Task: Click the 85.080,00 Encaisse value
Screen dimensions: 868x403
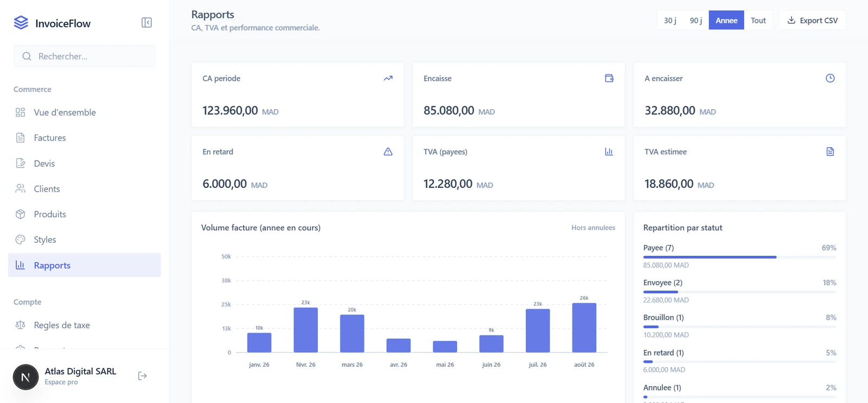Action: click(449, 110)
